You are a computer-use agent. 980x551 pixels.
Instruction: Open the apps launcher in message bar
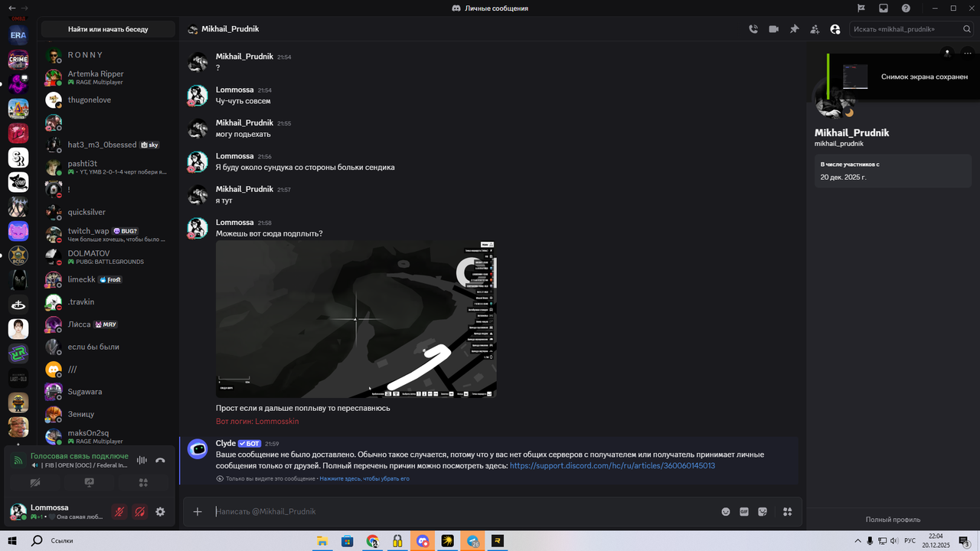(787, 511)
